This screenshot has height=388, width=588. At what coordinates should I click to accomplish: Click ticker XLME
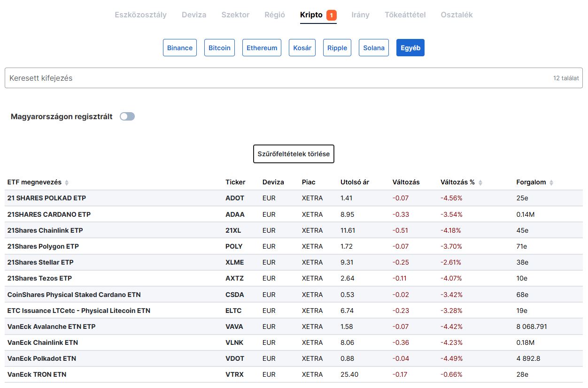pyautogui.click(x=235, y=262)
